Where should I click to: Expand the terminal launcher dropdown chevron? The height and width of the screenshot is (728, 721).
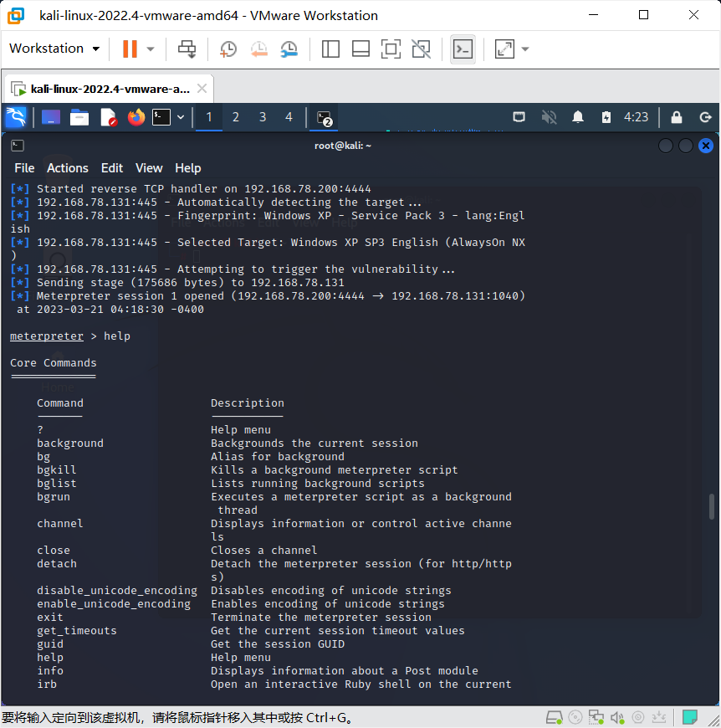tap(181, 117)
